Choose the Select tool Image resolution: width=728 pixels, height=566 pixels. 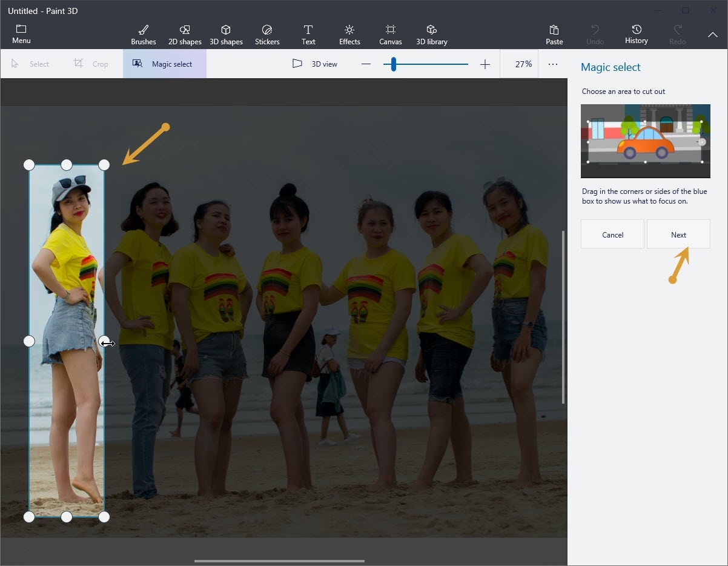[x=30, y=64]
